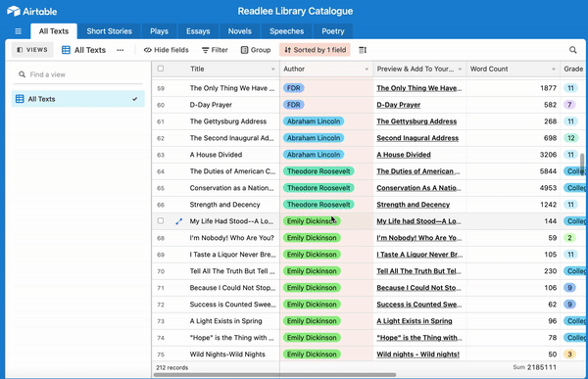This screenshot has width=588, height=379.
Task: Click grade 12 tag in Second Inaugural row
Action: 570,138
